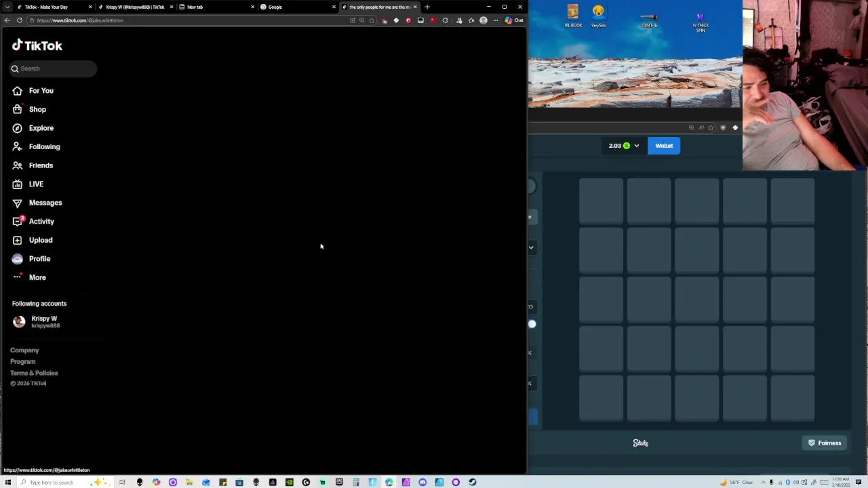The width and height of the screenshot is (868, 488).
Task: Click the Friends people icon
Action: coord(17,165)
